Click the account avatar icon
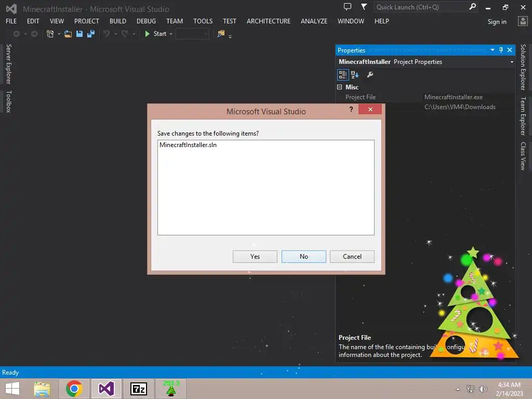Screen dimensions: 532x399 click(523, 21)
